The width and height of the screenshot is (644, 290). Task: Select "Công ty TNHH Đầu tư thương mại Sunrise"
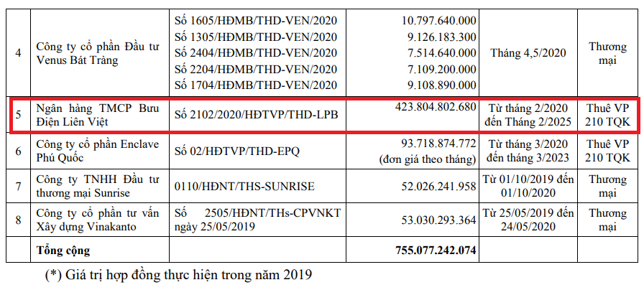click(98, 186)
